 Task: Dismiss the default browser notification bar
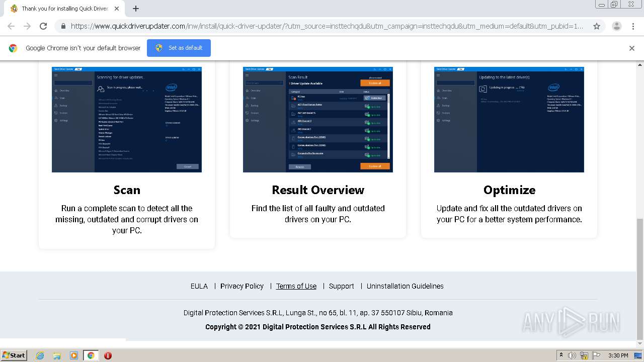pos(632,48)
